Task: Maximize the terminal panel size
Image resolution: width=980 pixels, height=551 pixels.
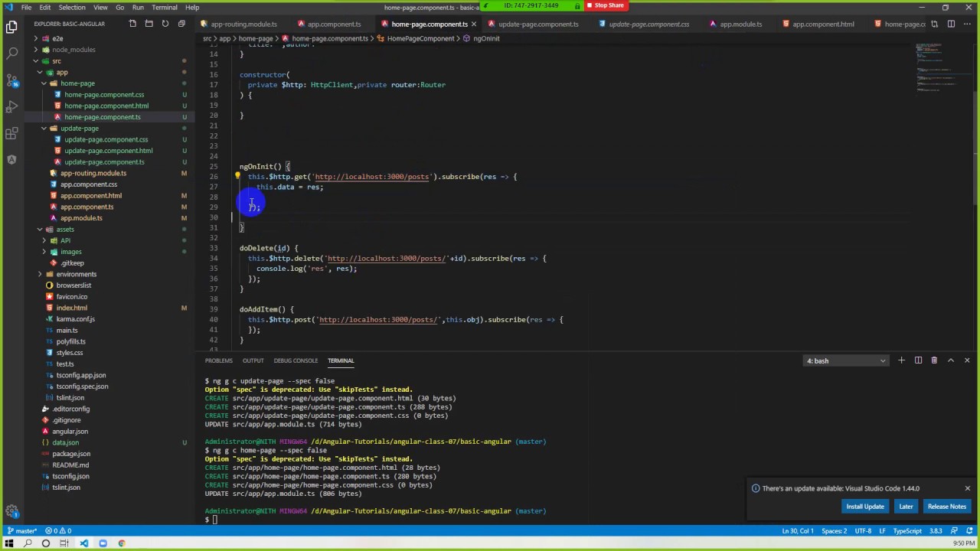Action: coord(951,360)
